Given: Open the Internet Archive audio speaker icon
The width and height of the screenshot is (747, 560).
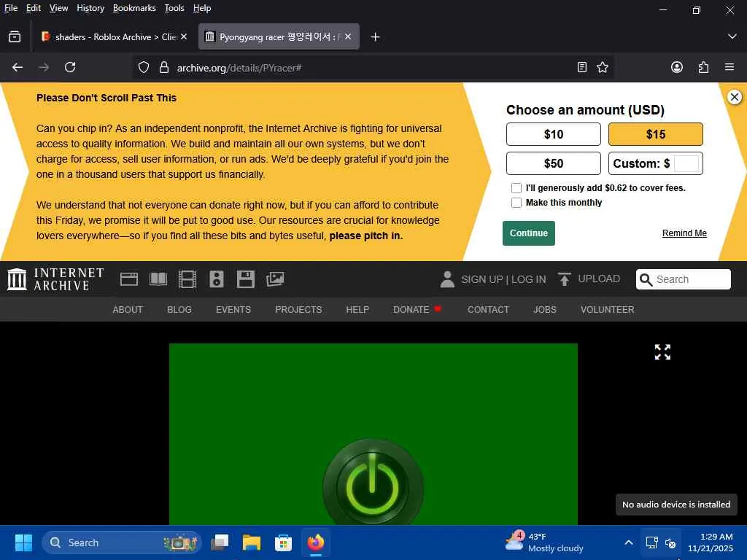Looking at the screenshot, I should coord(216,279).
